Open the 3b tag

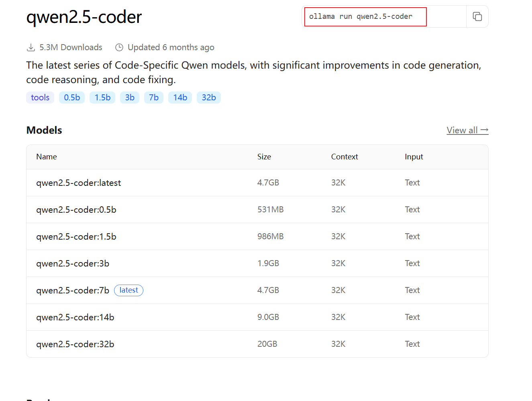[130, 98]
